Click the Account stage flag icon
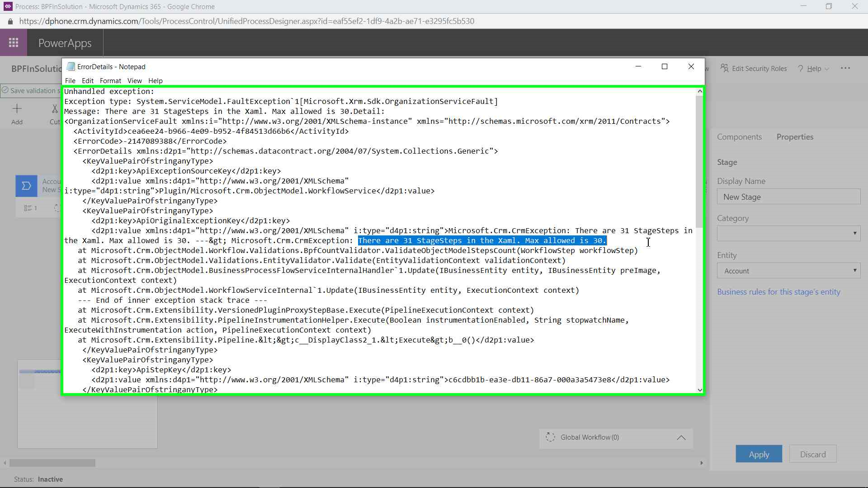The width and height of the screenshot is (868, 488). point(26,186)
